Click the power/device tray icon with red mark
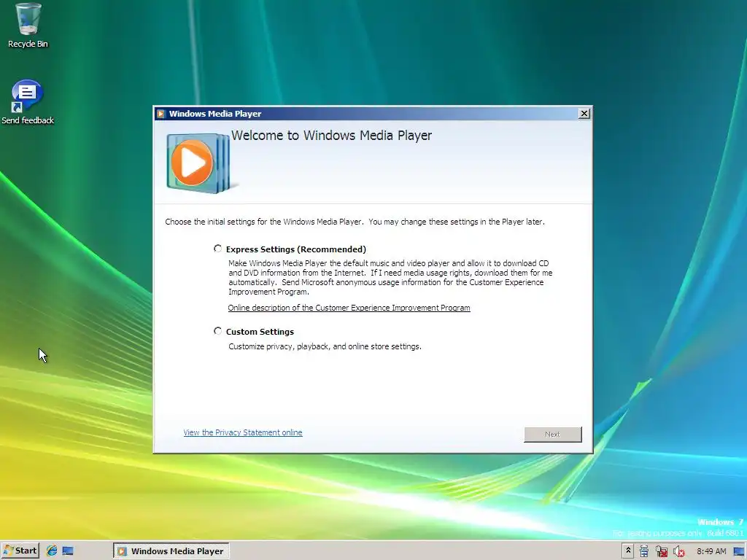This screenshot has width=747, height=560. (x=661, y=551)
